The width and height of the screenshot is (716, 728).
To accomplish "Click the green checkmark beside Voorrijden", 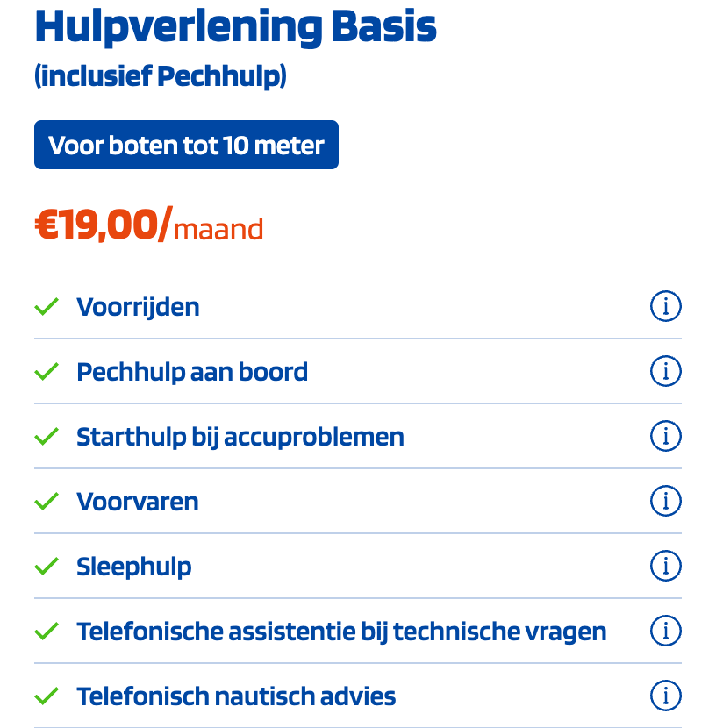I will click(x=47, y=306).
